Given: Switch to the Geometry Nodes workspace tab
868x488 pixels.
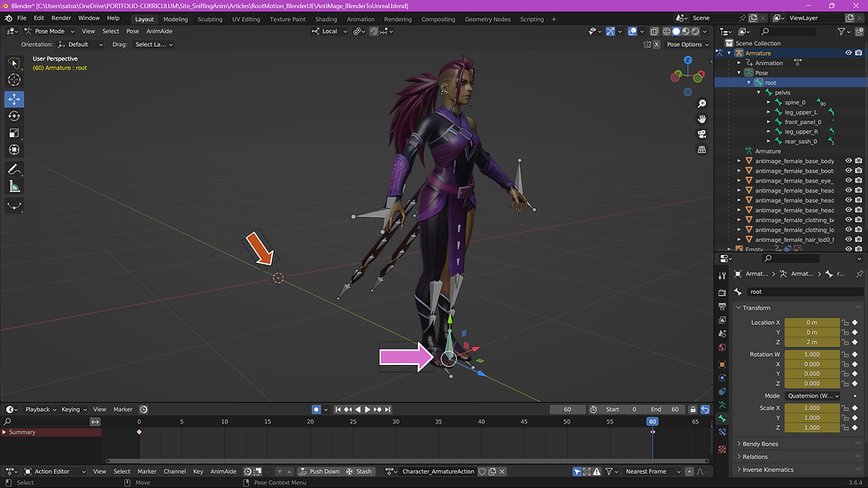Looking at the screenshot, I should [488, 19].
